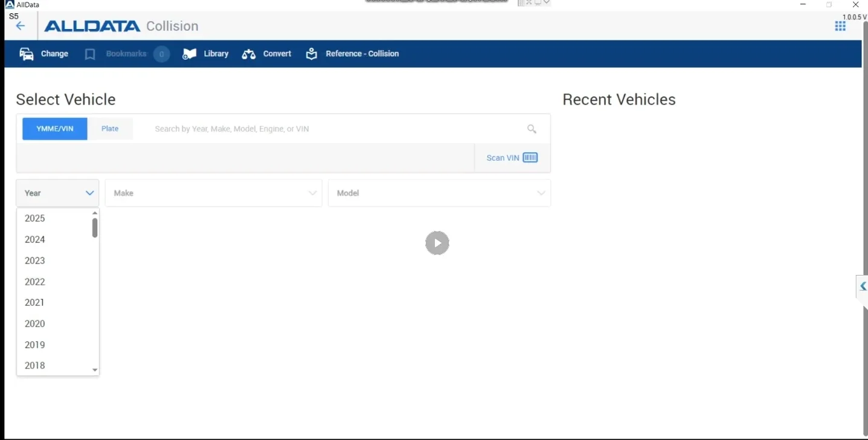The image size is (868, 440).
Task: Open the Bookmarks menu item
Action: point(126,54)
